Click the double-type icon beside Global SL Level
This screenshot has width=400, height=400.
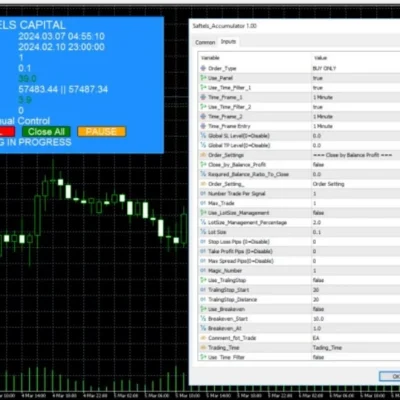click(x=203, y=136)
